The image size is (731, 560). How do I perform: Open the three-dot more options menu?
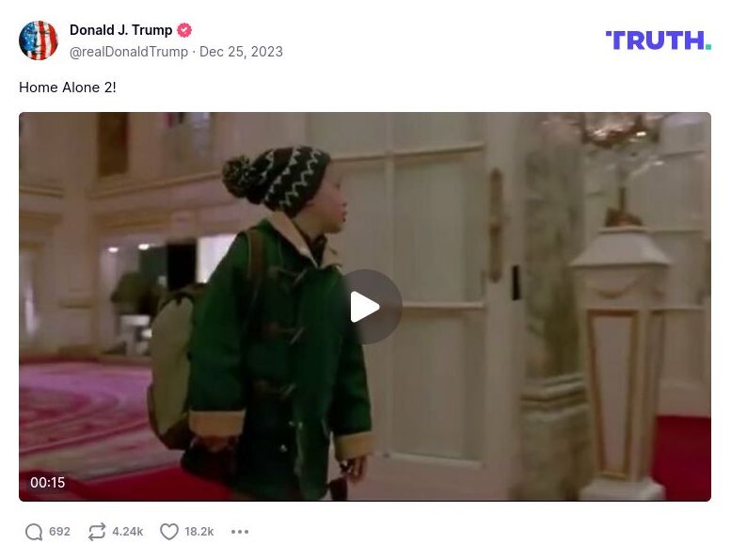(x=240, y=532)
